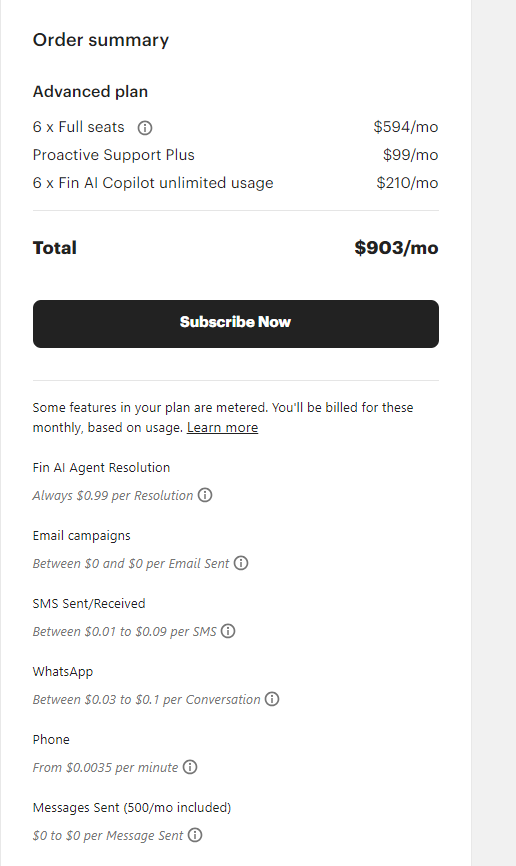
Task: Click the Subscribe Now button
Action: pyautogui.click(x=236, y=324)
